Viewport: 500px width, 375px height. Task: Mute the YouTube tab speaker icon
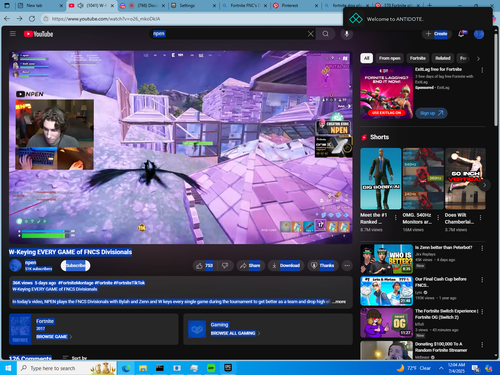pyautogui.click(x=80, y=6)
